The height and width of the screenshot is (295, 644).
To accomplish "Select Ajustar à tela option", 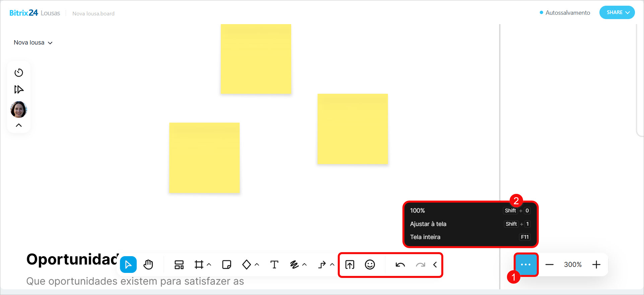I will tap(428, 224).
